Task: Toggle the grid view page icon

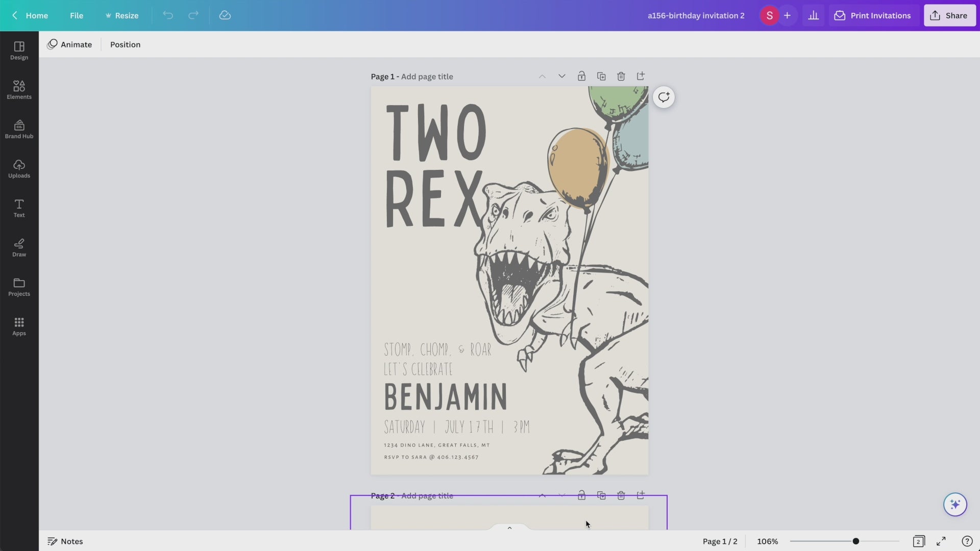Action: pos(918,541)
